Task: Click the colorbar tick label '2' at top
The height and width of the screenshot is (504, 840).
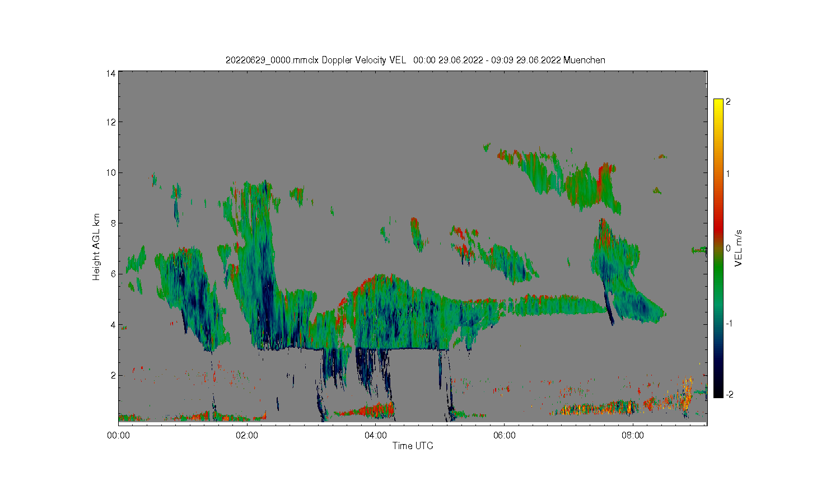Action: click(728, 102)
